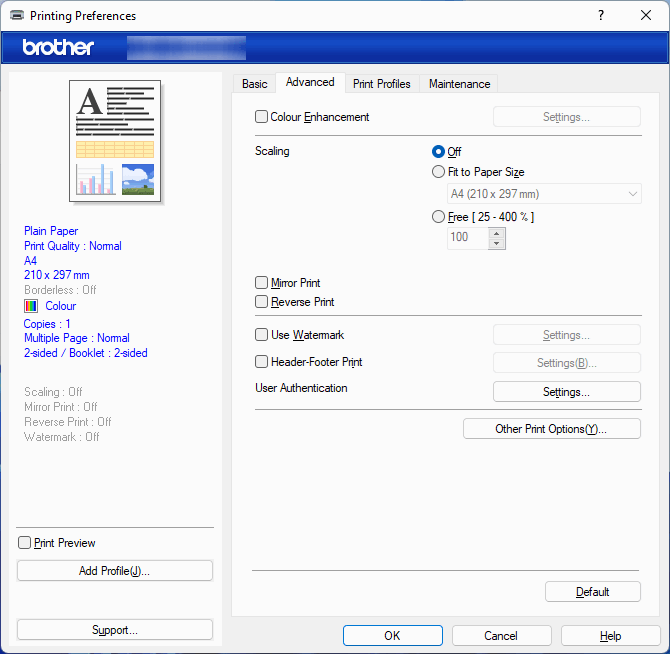Image resolution: width=670 pixels, height=654 pixels.
Task: Choose the Free 25-400% scaling option
Action: pos(438,216)
